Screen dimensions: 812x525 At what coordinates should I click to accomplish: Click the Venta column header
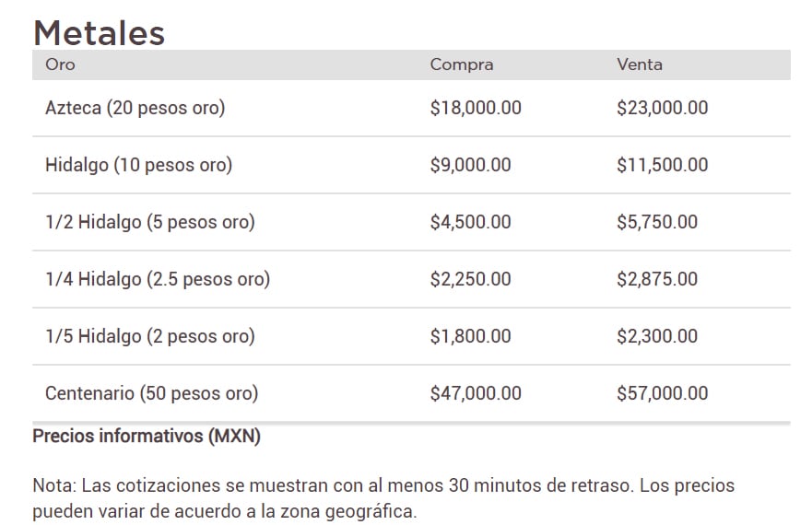pos(640,64)
